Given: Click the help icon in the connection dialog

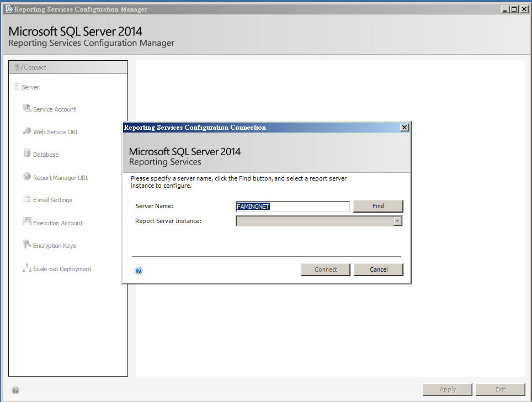Looking at the screenshot, I should (x=139, y=270).
